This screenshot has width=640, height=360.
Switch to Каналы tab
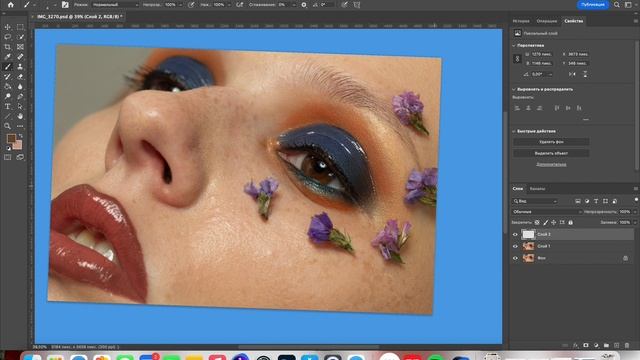pos(537,189)
